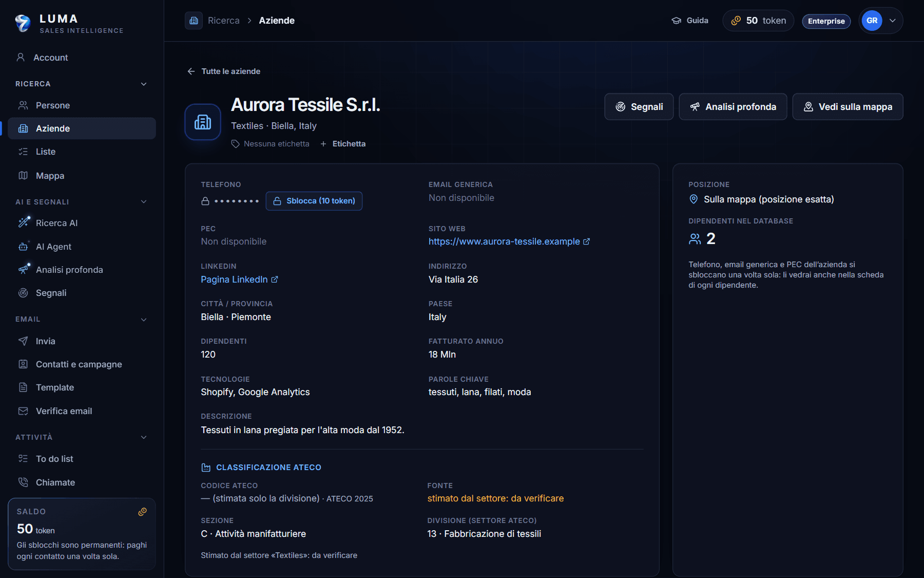
Task: Click the Verifica email envelope icon
Action: point(23,411)
